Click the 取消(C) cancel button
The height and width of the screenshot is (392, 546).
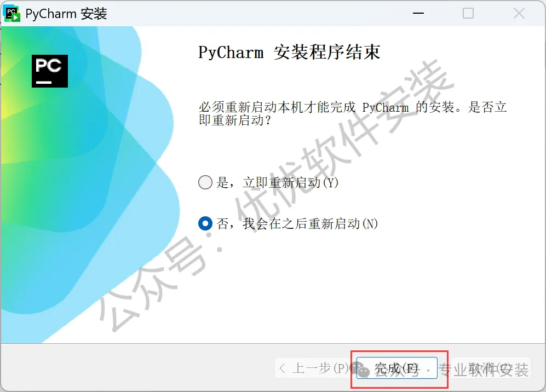490,368
